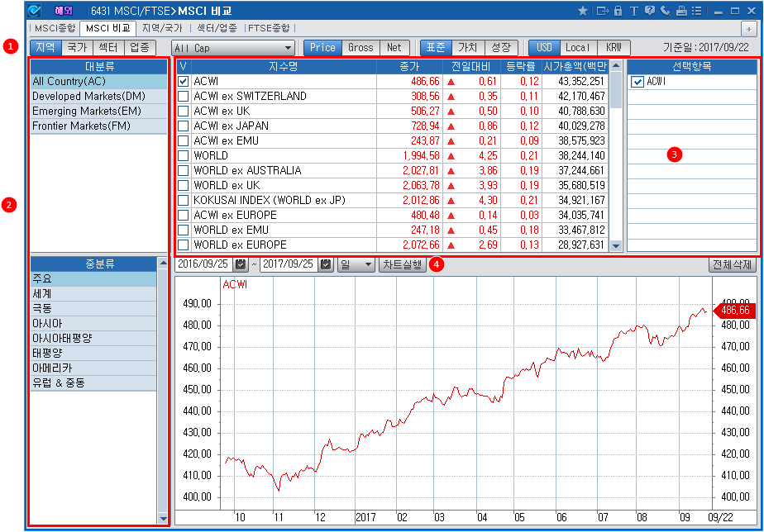The image size is (764, 532).
Task: Choose the Price return type
Action: (x=322, y=48)
